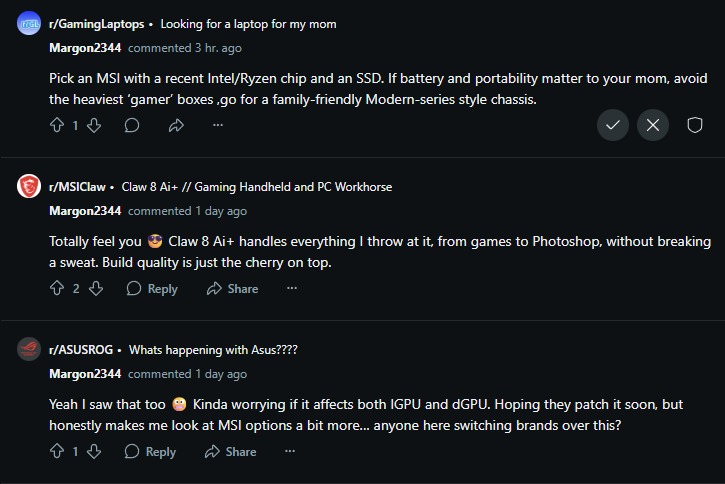Upvote the MSI laptop recommendation comment
The width and height of the screenshot is (725, 484).
pos(57,125)
